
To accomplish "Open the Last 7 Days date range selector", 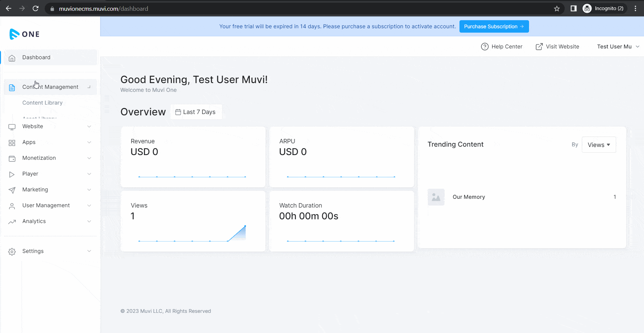I will [196, 112].
